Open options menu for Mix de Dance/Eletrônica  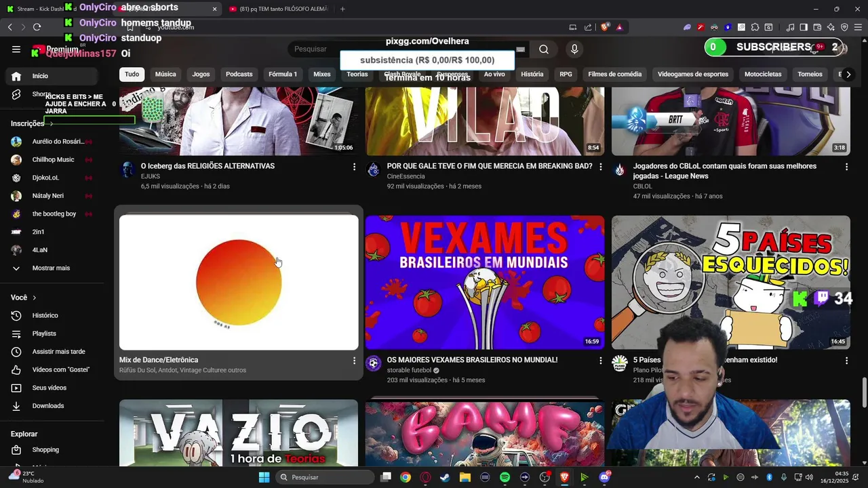click(354, 361)
